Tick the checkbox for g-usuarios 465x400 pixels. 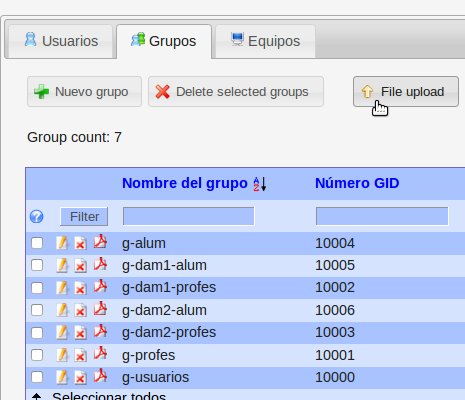[37, 377]
